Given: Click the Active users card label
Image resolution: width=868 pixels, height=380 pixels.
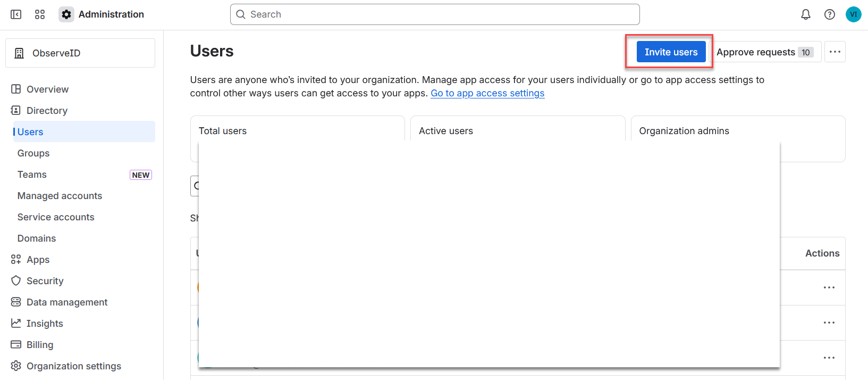Looking at the screenshot, I should click(x=446, y=131).
